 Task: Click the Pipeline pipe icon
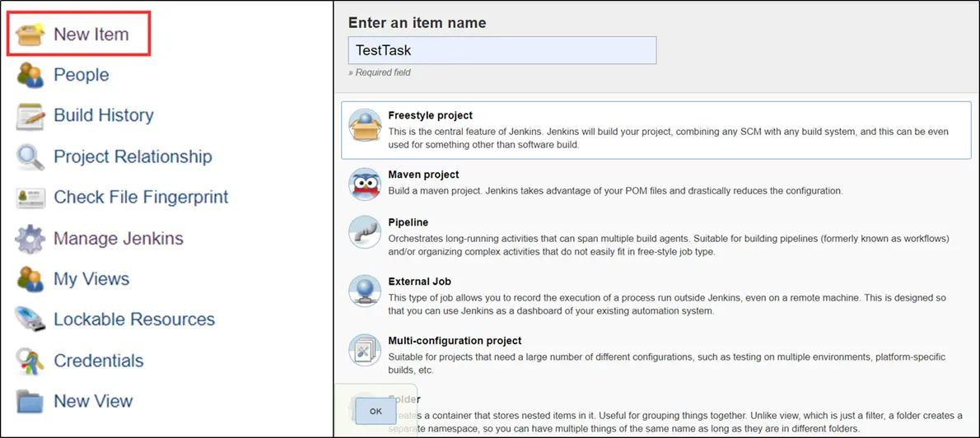point(364,232)
